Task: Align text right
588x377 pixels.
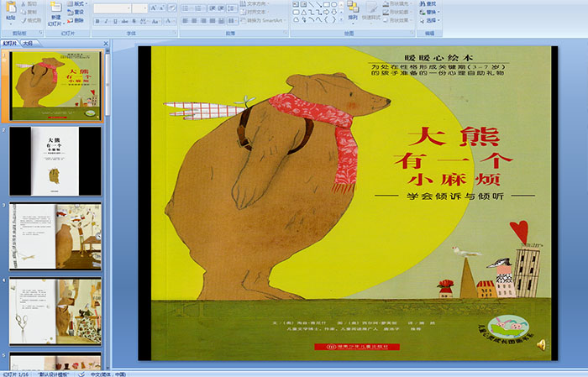Action: [203, 21]
